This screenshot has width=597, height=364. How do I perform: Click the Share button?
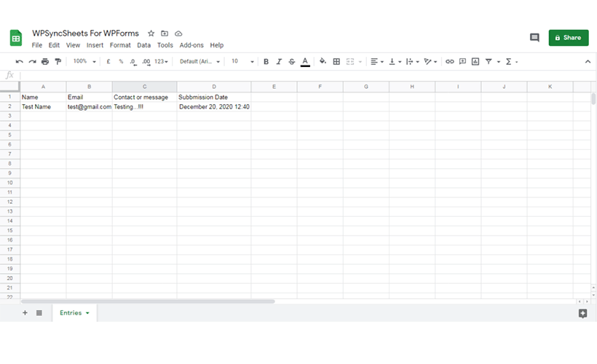coord(569,38)
